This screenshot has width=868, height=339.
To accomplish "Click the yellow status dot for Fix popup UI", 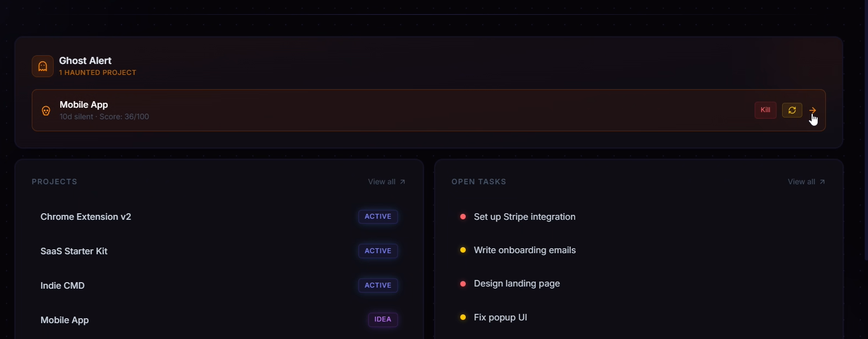I will (463, 318).
